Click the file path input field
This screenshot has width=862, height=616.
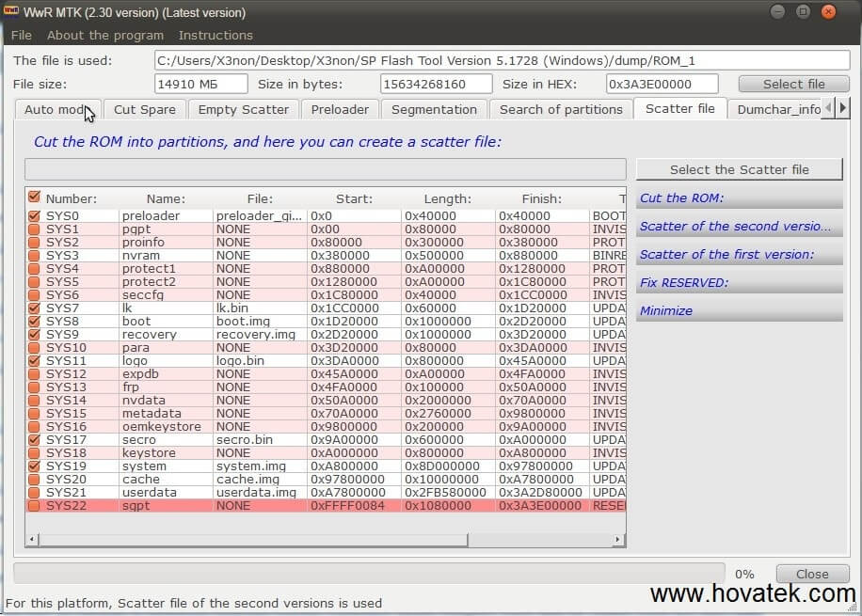pyautogui.click(x=502, y=60)
